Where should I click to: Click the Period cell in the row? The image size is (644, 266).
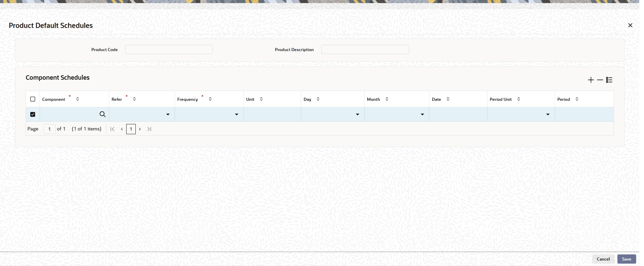tap(584, 114)
